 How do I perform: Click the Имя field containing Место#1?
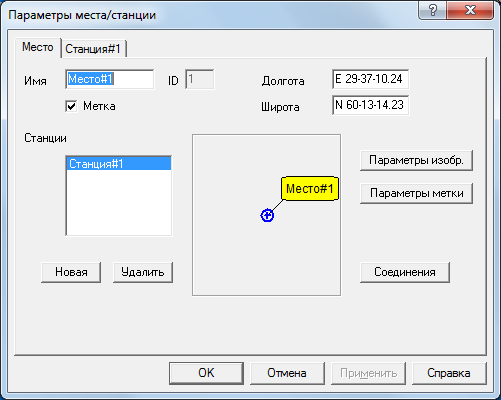pos(110,79)
